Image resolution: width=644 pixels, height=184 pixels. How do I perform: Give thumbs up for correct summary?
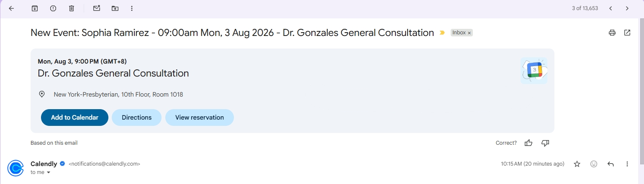[529, 143]
